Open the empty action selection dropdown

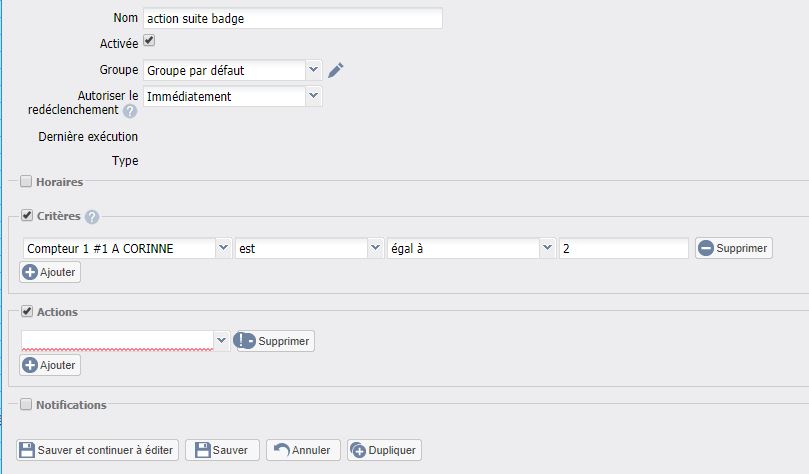(x=222, y=341)
